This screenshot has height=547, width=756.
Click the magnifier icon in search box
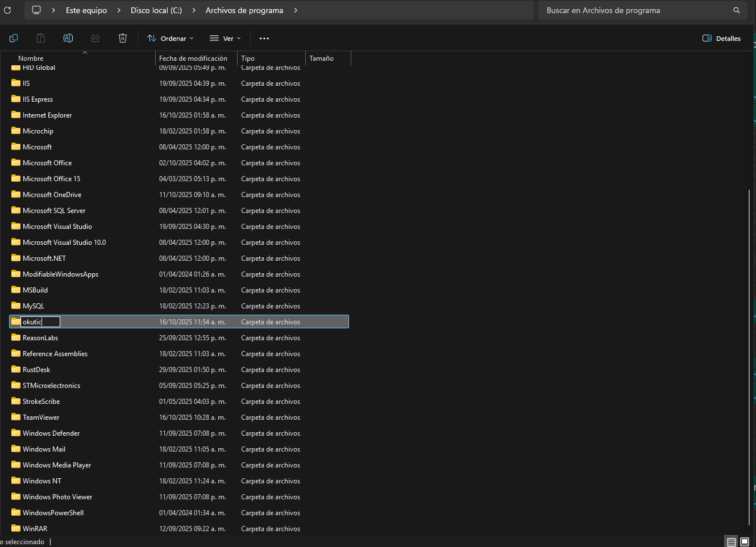[x=737, y=10]
